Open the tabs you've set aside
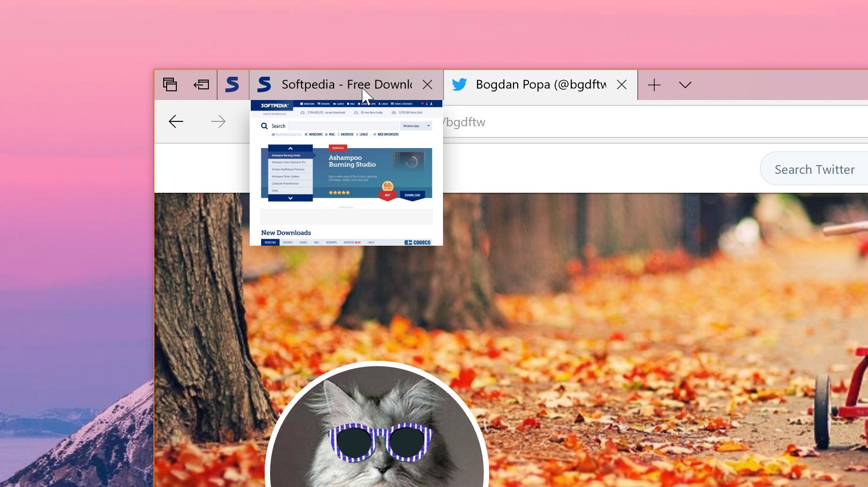The height and width of the screenshot is (487, 868). point(170,84)
